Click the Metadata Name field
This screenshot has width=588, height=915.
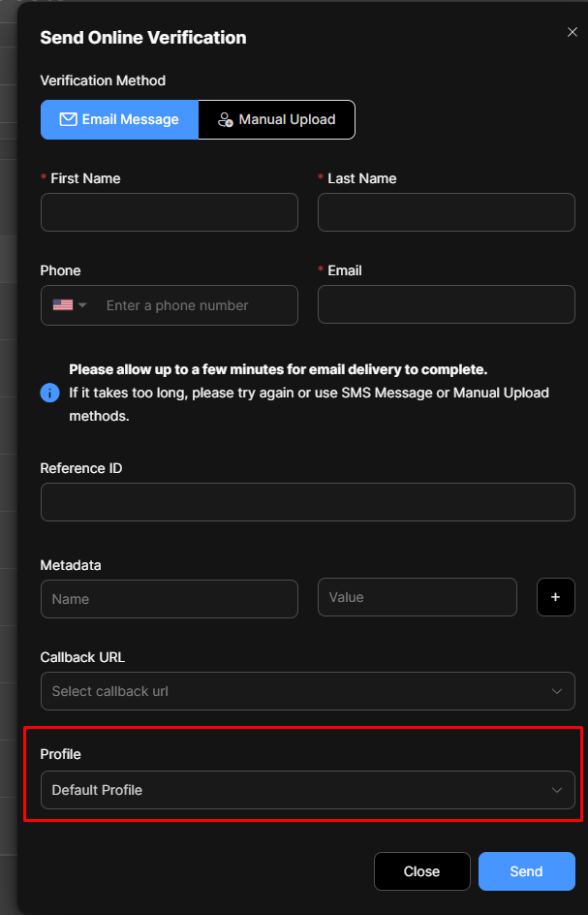[170, 599]
